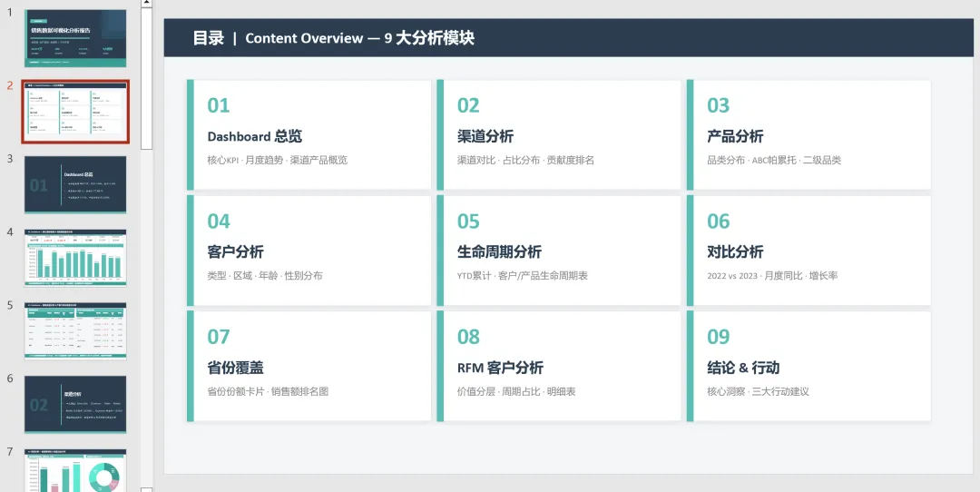Select the heading 产品分析
The width and height of the screenshot is (980, 492).
click(x=736, y=136)
